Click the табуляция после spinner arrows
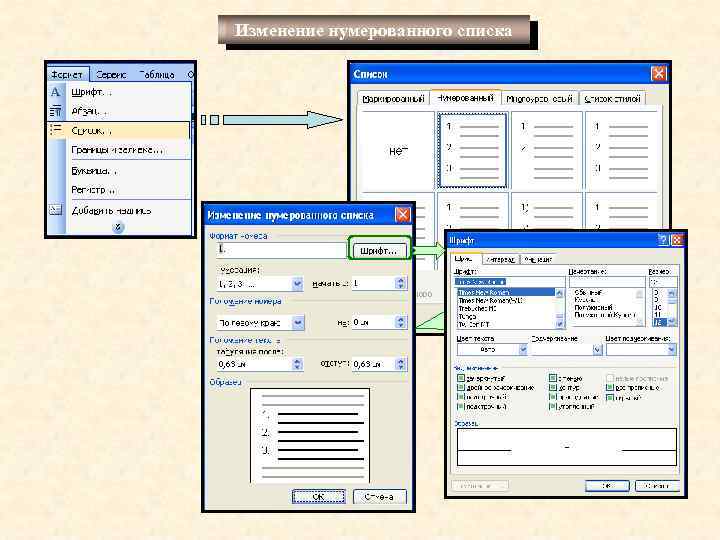 (297, 364)
